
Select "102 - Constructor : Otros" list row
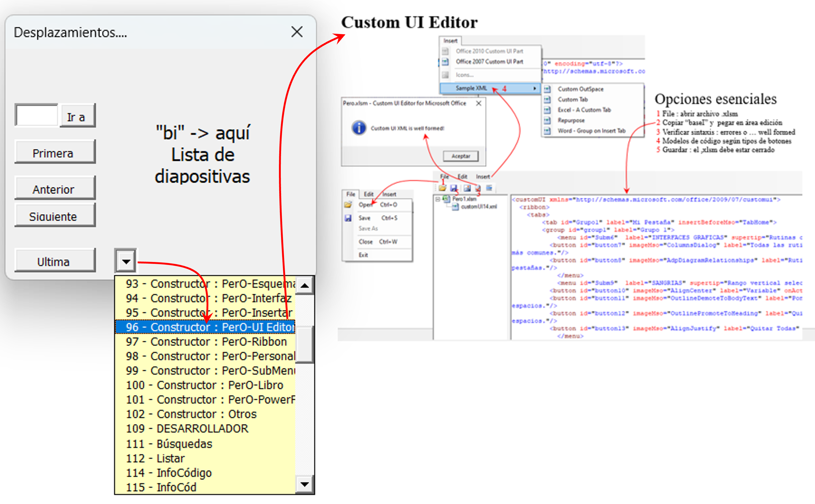[205, 414]
